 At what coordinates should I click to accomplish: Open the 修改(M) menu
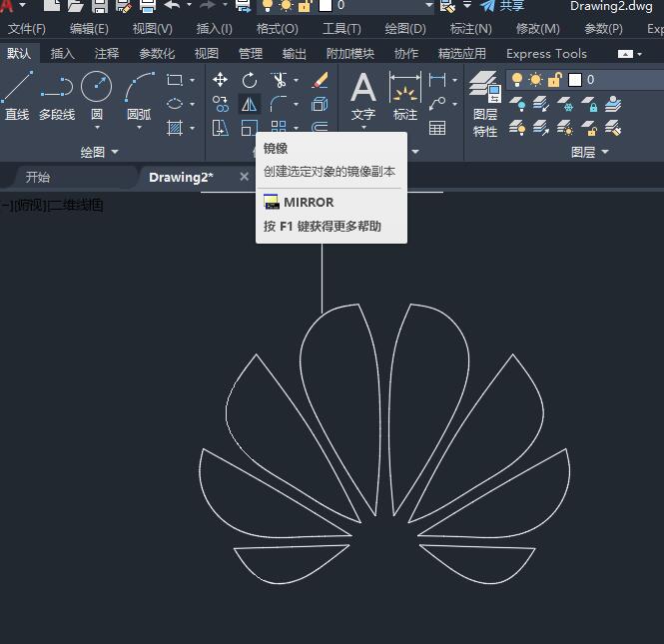pyautogui.click(x=538, y=29)
